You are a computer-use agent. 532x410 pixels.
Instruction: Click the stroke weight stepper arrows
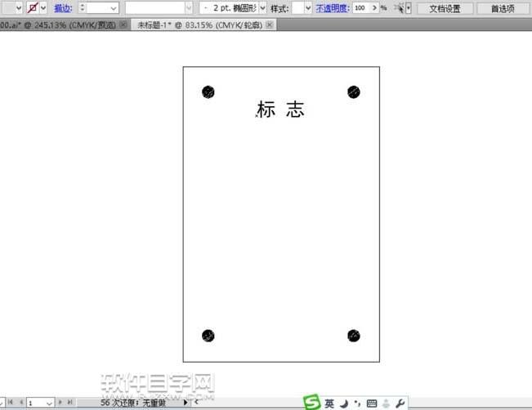[82, 7]
